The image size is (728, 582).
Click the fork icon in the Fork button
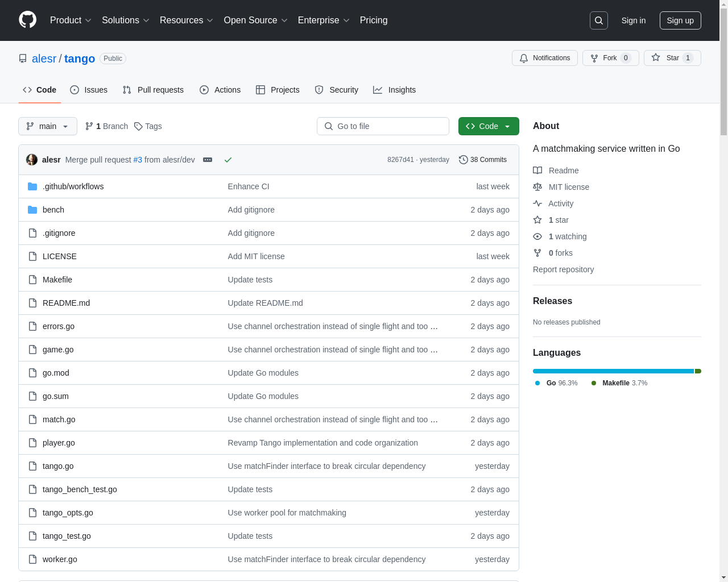tap(594, 58)
